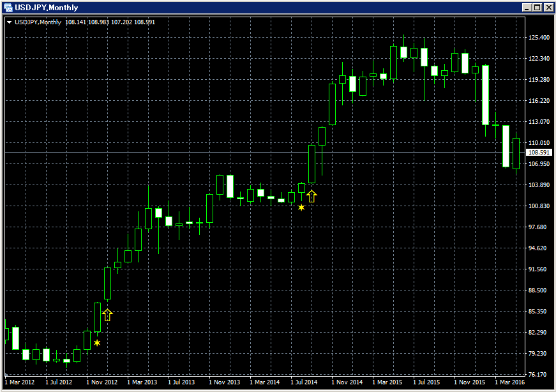Viewport: 556px width, 392px height.
Task: Click the 88.500 price axis label
Action: pyautogui.click(x=537, y=290)
